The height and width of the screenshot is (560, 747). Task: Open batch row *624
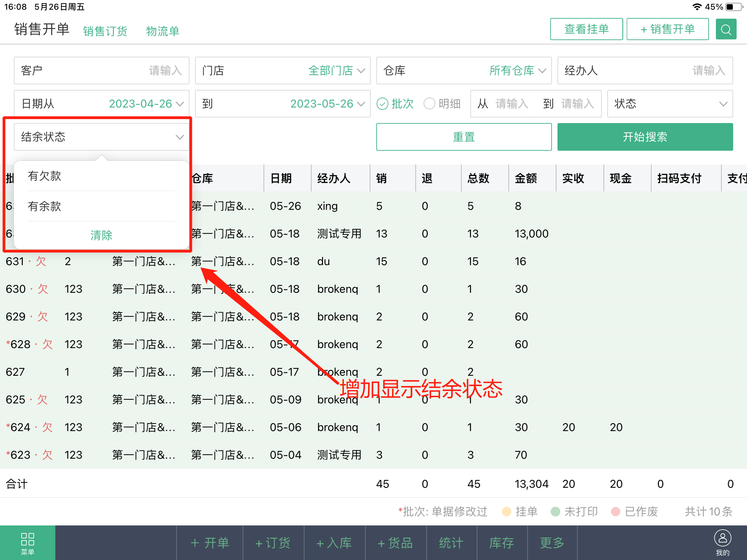tap(373, 427)
